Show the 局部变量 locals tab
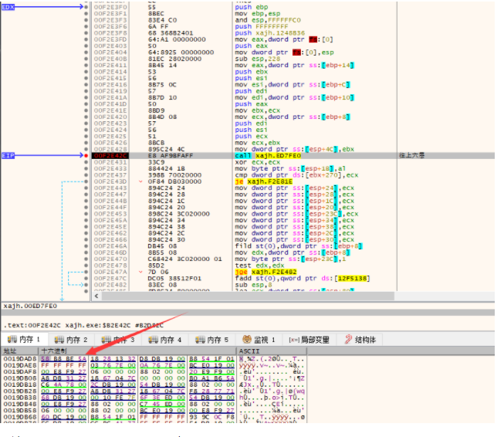 (x=310, y=340)
